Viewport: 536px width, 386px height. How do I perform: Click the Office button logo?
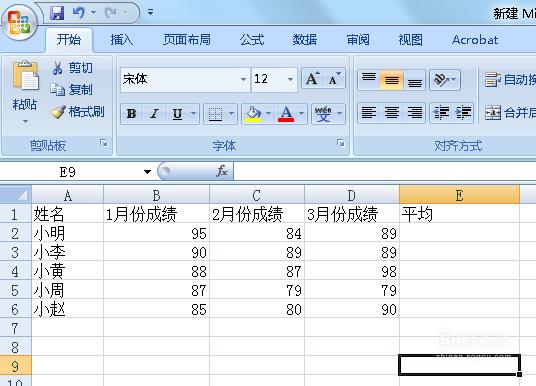[x=19, y=22]
